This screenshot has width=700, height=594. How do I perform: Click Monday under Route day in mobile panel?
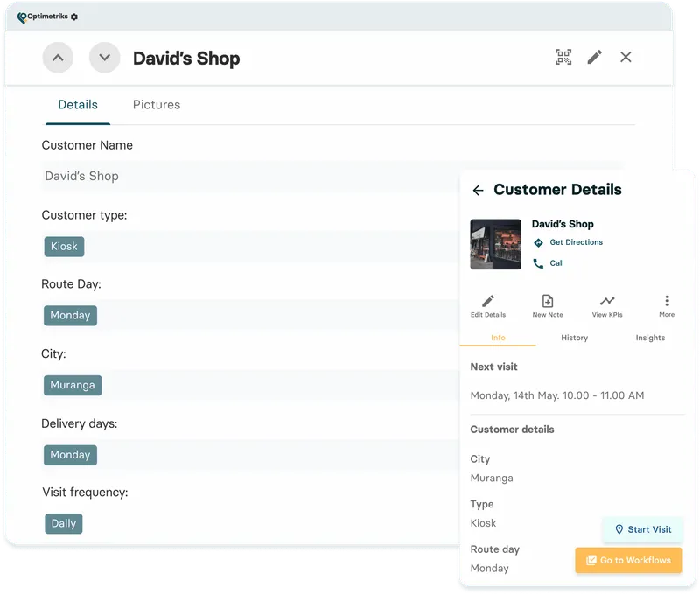[490, 568]
